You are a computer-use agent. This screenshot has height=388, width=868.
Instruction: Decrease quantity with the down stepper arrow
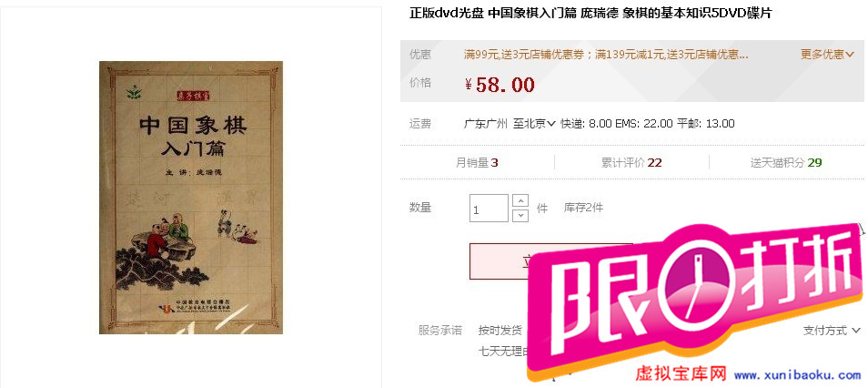coord(520,216)
